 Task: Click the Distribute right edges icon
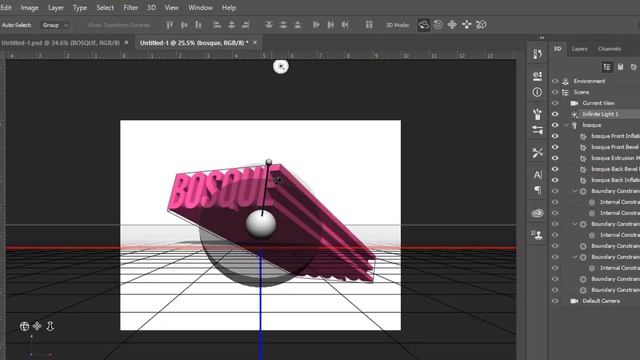tap(345, 25)
